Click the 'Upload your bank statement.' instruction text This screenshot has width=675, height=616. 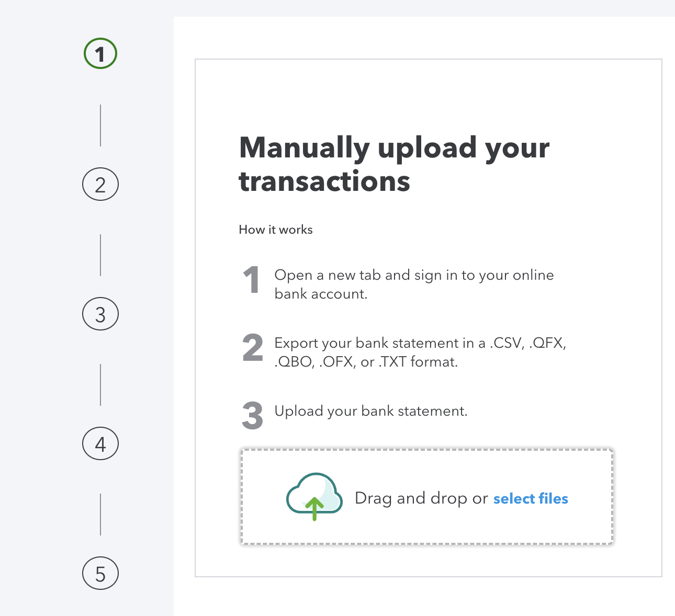coord(371,411)
